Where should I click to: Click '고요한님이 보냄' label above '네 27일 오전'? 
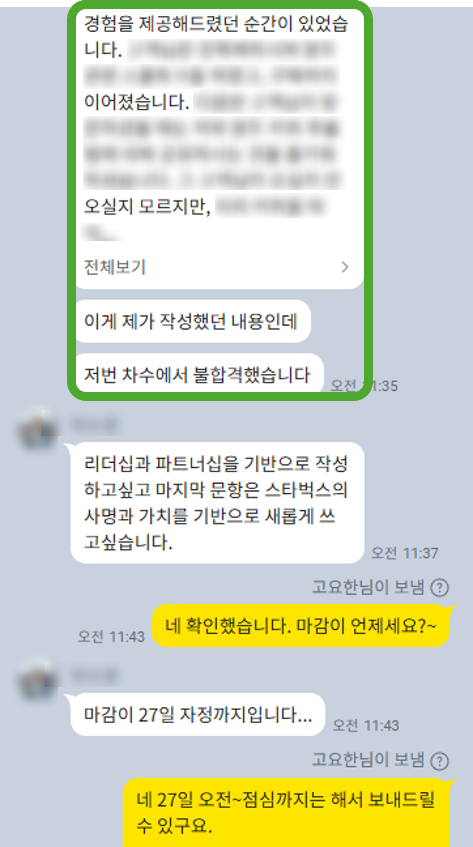(x=368, y=761)
